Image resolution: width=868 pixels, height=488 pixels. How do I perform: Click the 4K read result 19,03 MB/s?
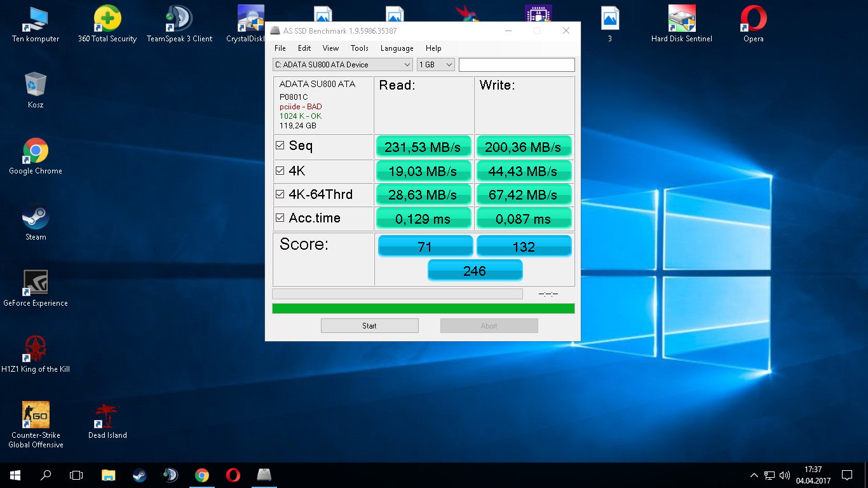[x=424, y=171]
